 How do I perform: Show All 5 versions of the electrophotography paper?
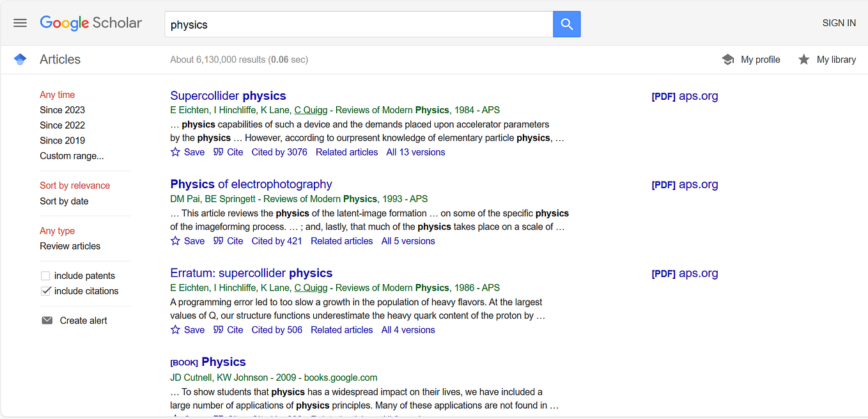[x=408, y=241]
